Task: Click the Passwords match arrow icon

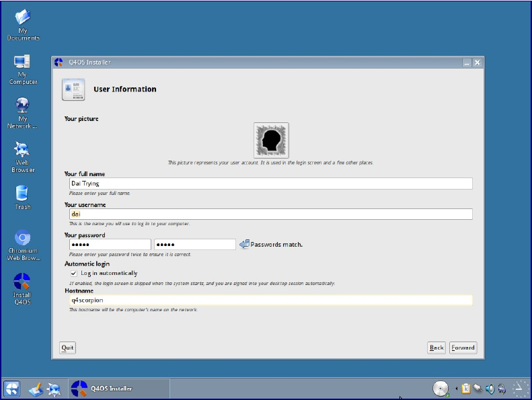Action: point(244,244)
